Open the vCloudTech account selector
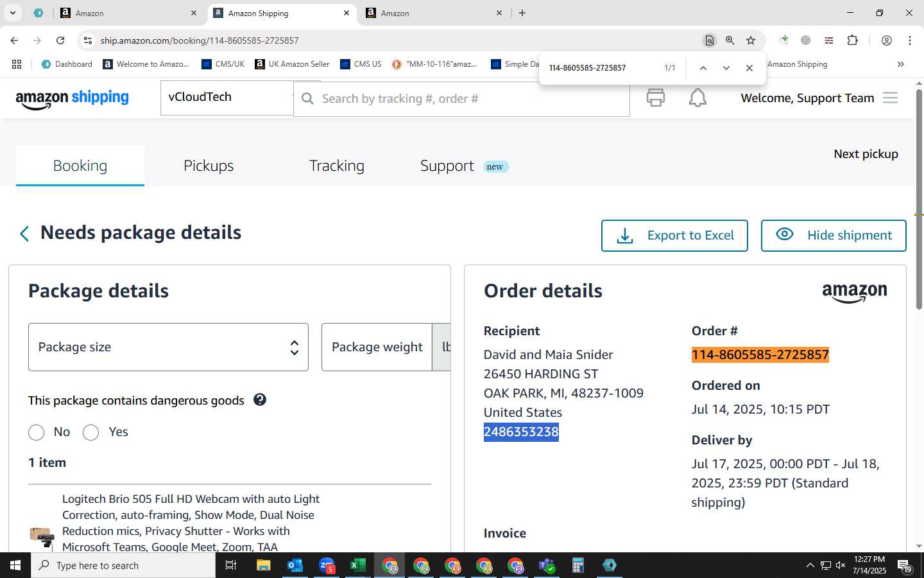The image size is (924, 578). point(227,98)
